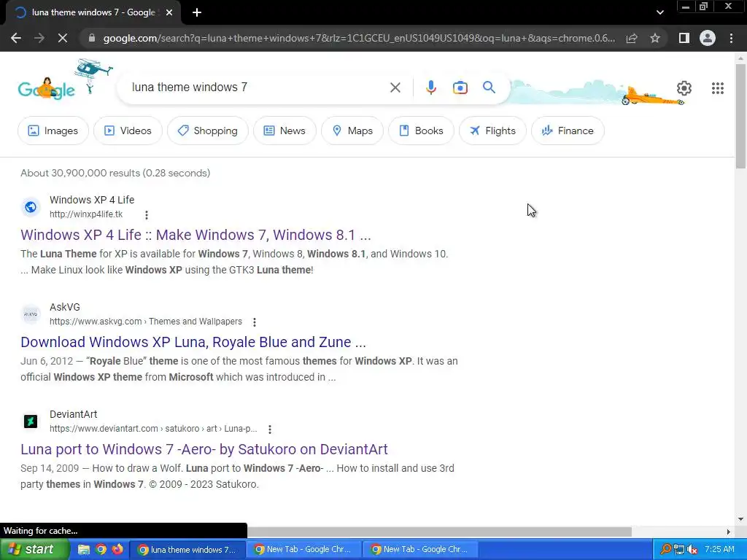Viewport: 747px width, 560px height.
Task: Click the DeviantArt site favicon
Action: point(31,421)
